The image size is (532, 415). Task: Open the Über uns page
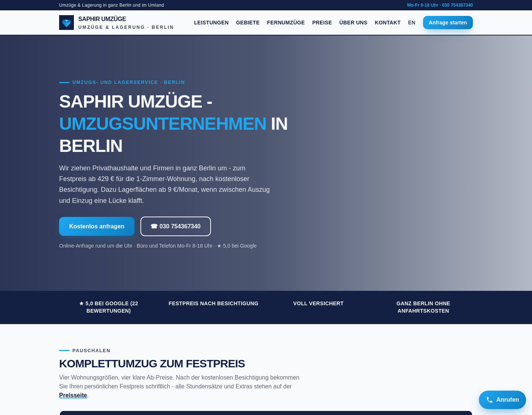[x=353, y=23]
